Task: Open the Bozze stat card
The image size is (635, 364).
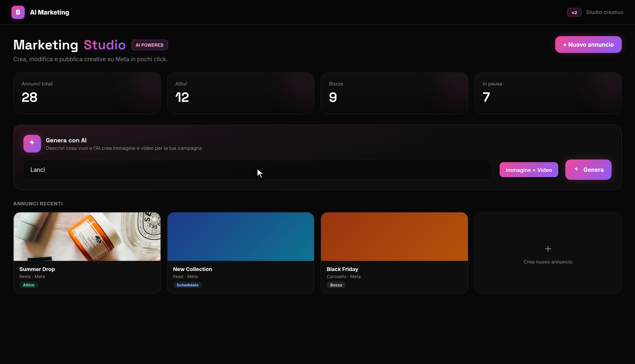Action: 394,93
